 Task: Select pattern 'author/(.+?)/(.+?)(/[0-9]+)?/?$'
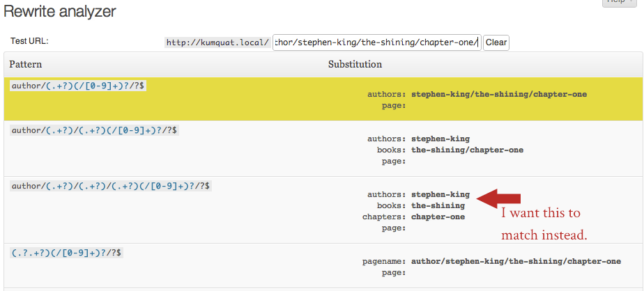pos(94,130)
